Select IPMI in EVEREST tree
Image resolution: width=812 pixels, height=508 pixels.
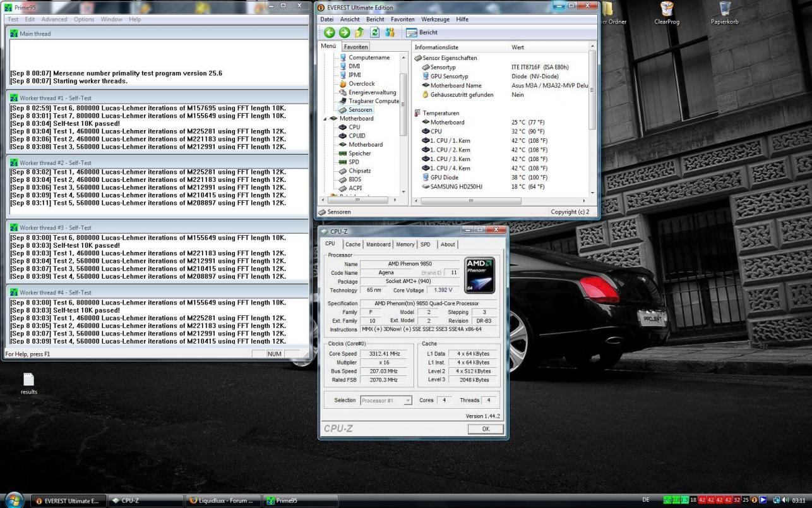350,75
